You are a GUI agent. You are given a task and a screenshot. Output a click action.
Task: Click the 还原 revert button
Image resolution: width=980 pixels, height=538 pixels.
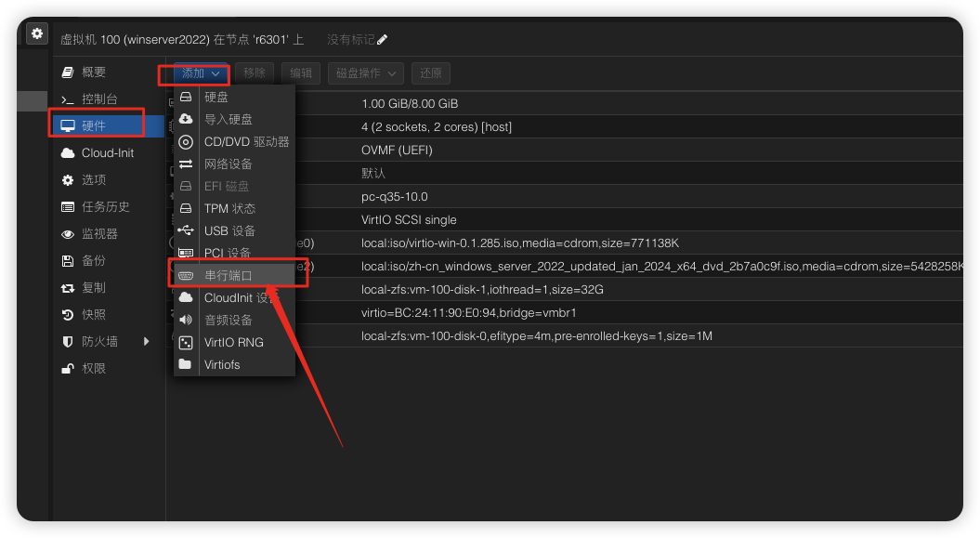(431, 73)
